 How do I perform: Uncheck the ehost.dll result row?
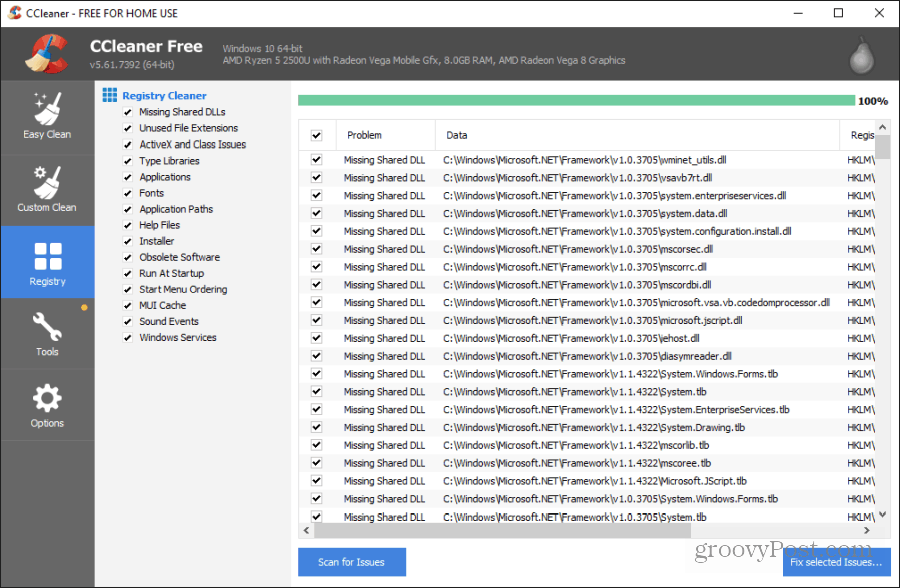tap(316, 338)
